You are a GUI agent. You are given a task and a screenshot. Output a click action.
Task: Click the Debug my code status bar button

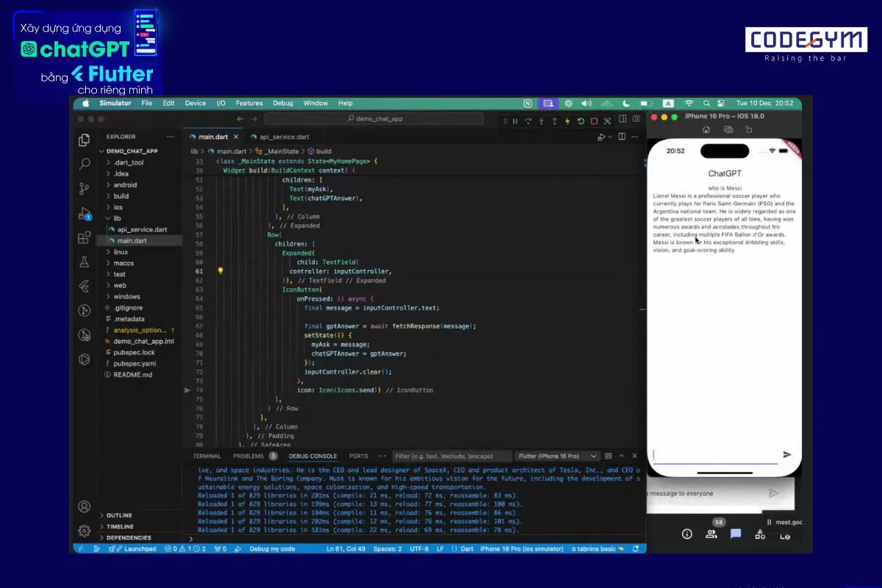coord(272,549)
